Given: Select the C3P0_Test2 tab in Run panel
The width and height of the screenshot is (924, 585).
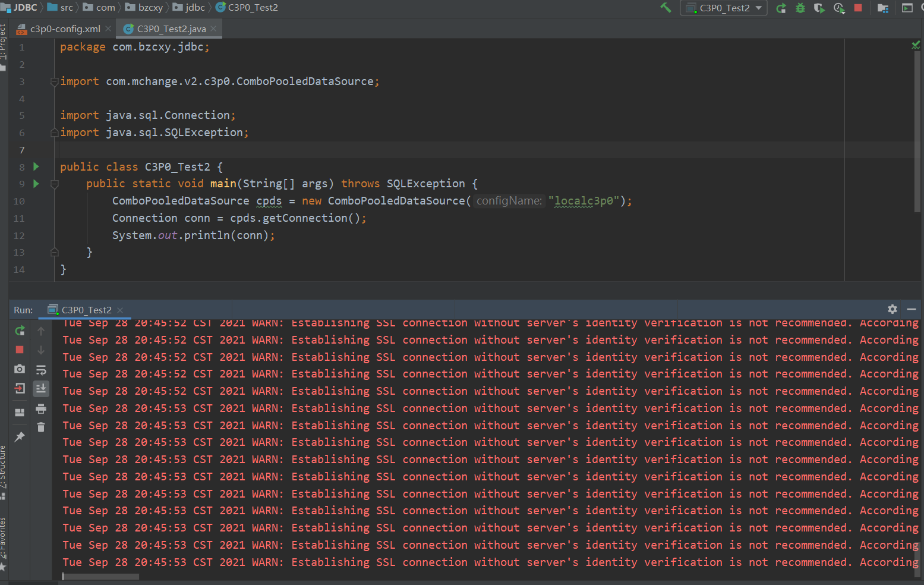Looking at the screenshot, I should point(86,310).
